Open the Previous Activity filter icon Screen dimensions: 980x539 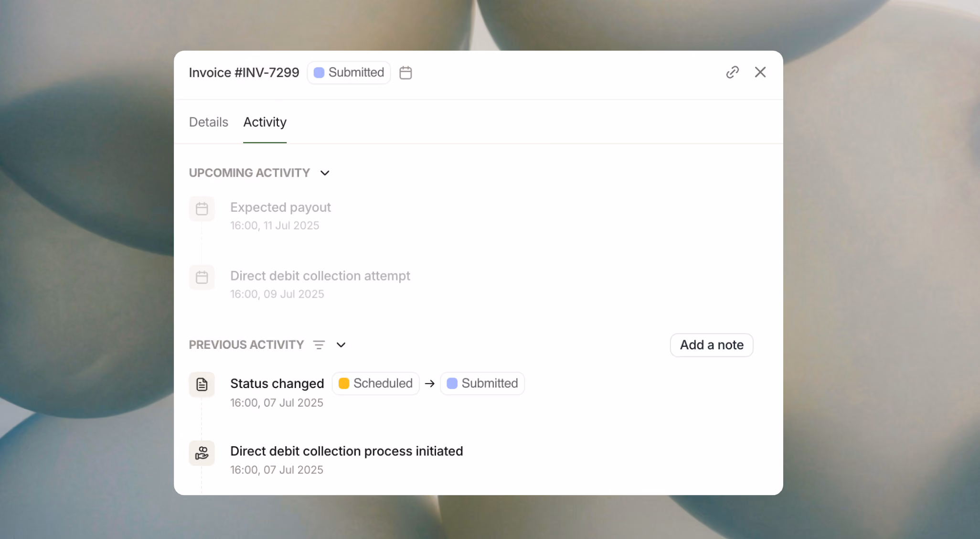point(319,345)
